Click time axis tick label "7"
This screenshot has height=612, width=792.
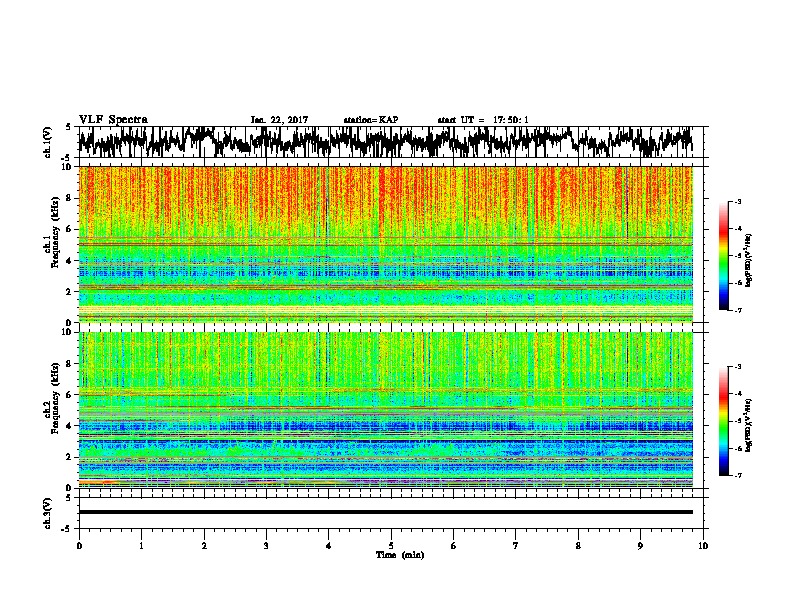point(516,546)
